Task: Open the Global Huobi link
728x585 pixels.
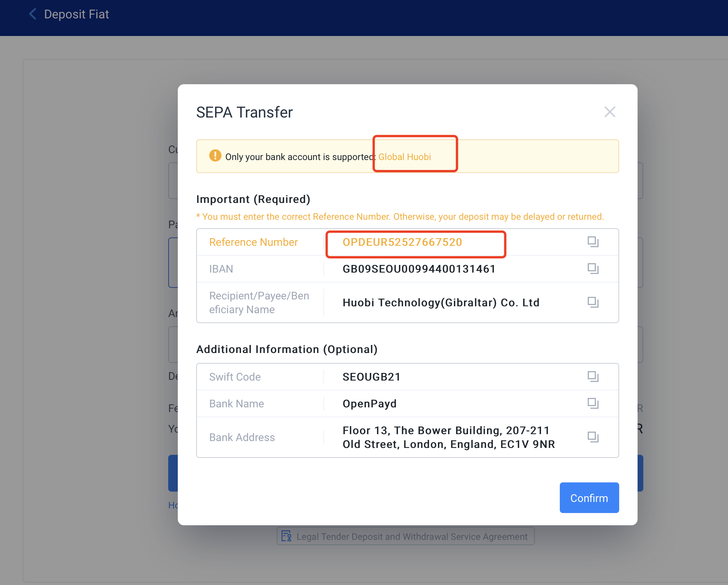Action: pos(405,157)
